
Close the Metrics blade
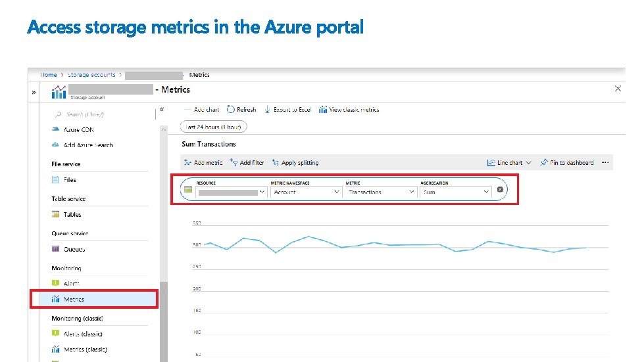tap(618, 89)
